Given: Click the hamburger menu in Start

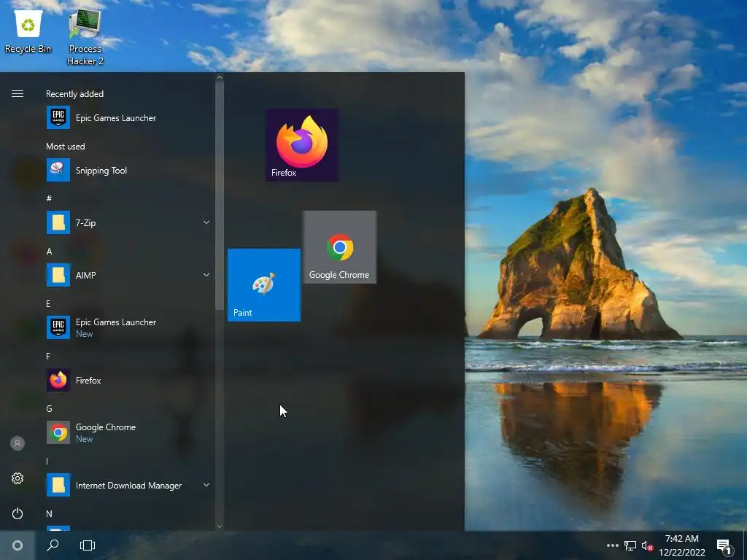Looking at the screenshot, I should (x=18, y=94).
